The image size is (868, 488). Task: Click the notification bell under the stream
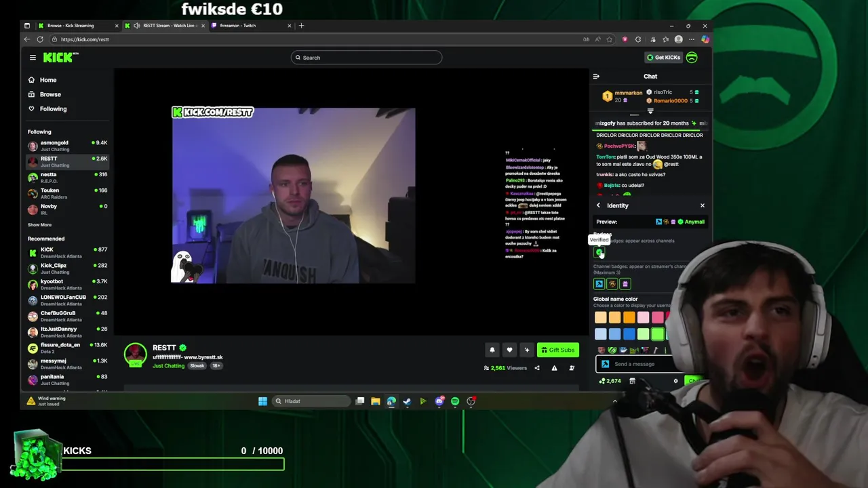[x=492, y=350]
